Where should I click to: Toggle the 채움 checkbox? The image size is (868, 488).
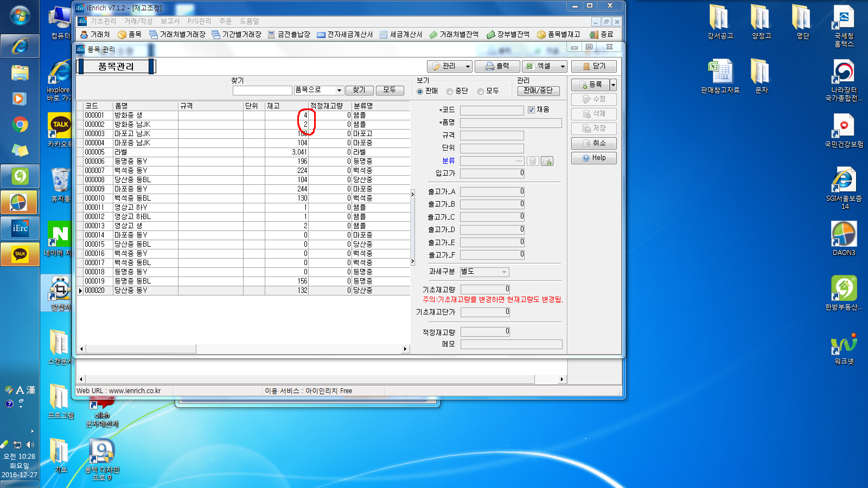[531, 110]
